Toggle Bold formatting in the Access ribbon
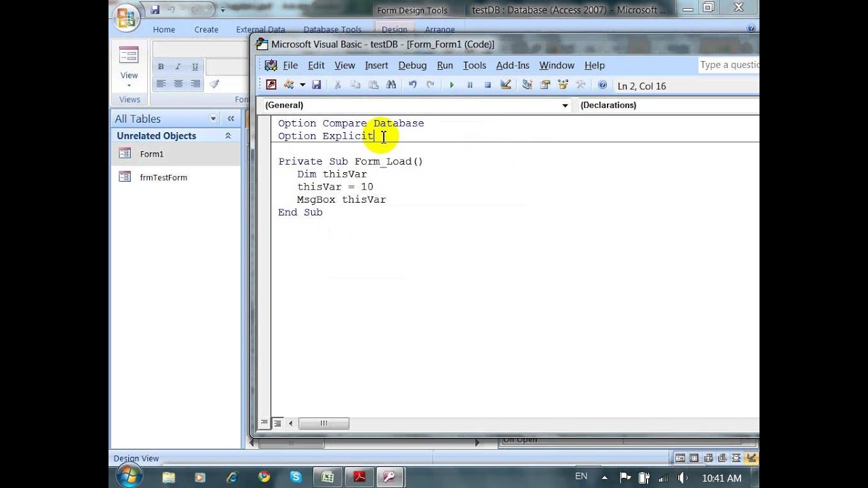 [x=161, y=66]
